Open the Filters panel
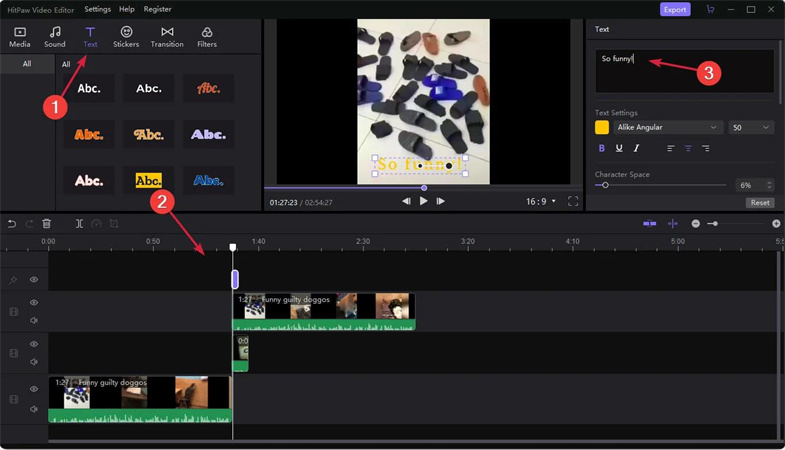 [207, 37]
